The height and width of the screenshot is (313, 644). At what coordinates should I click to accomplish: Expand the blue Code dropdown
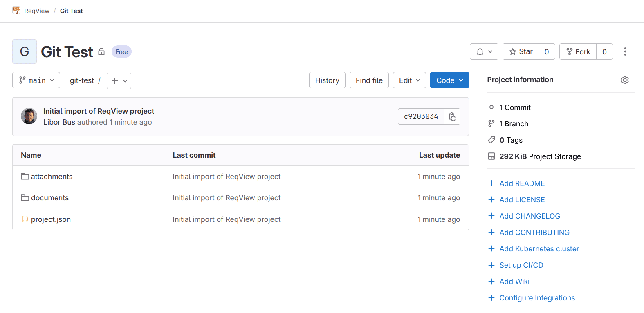point(449,80)
